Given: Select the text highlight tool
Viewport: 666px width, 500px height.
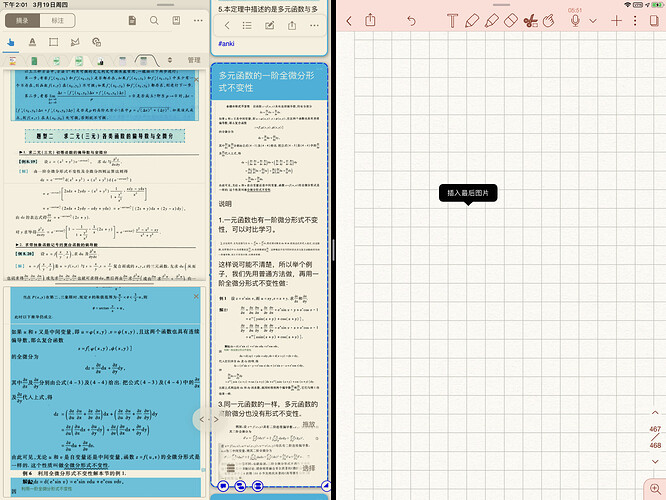Looking at the screenshot, I should click(x=32, y=42).
